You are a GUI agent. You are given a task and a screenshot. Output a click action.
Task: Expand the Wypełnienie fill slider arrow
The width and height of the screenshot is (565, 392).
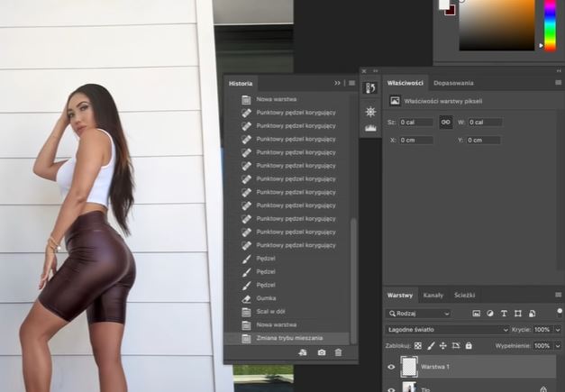(558, 346)
